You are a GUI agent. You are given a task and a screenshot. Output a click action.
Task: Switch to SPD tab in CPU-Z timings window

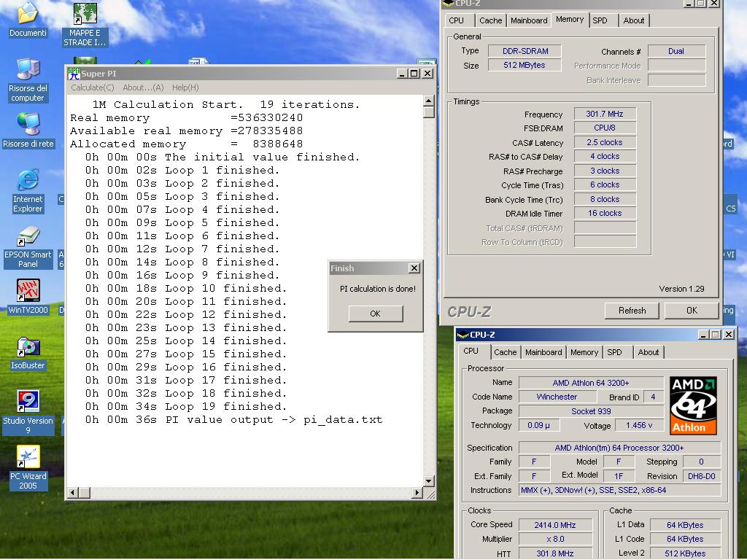(x=600, y=20)
